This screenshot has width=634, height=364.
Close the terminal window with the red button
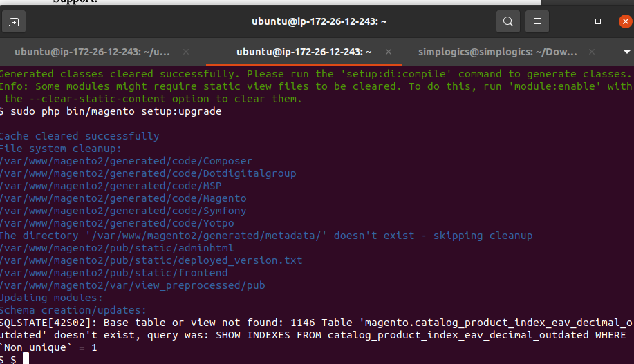(624, 22)
